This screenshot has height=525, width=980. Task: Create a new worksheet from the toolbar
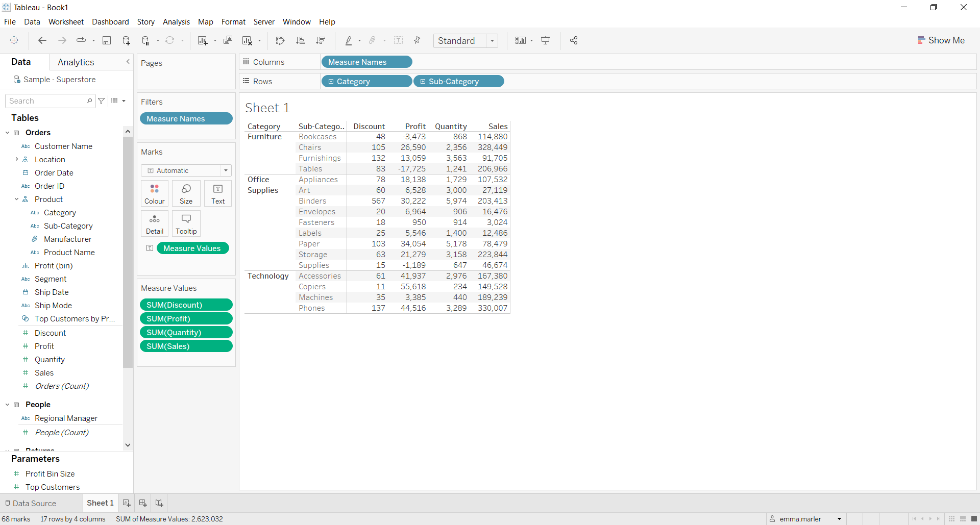coord(203,40)
